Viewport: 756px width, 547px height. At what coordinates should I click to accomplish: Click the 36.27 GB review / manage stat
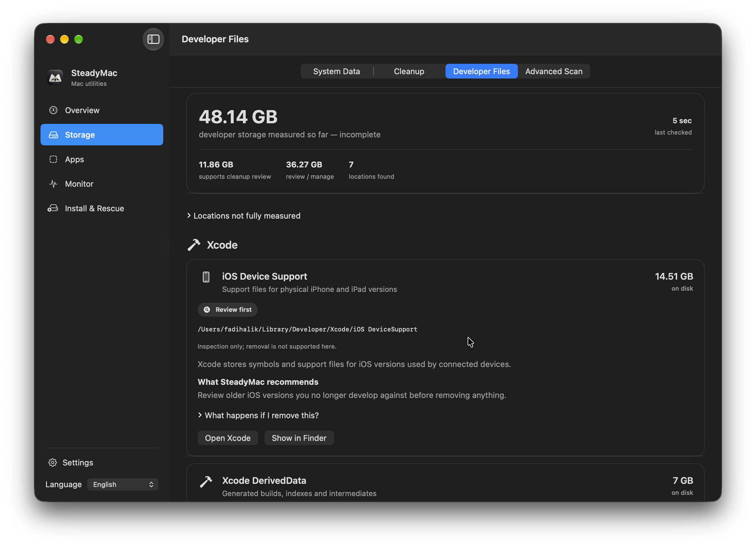310,170
